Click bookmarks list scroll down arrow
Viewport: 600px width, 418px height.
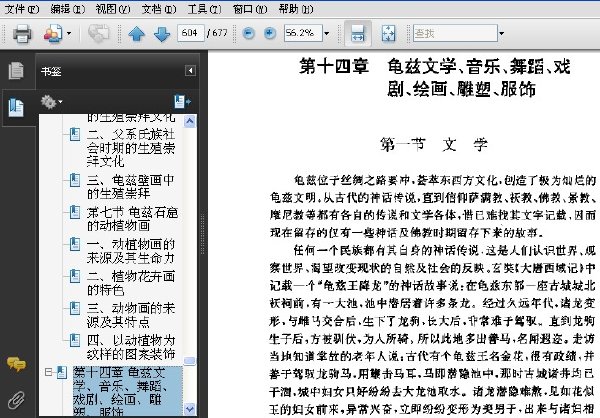[x=190, y=409]
